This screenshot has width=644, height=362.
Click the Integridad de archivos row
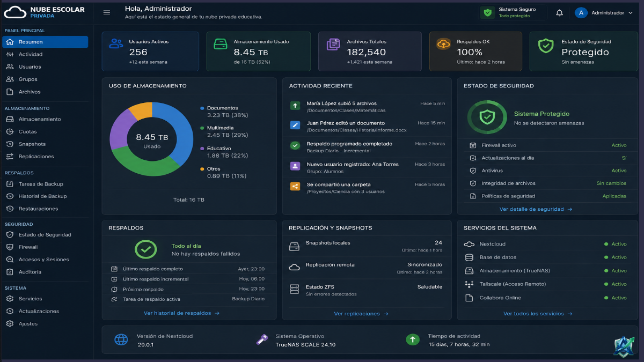click(x=547, y=183)
